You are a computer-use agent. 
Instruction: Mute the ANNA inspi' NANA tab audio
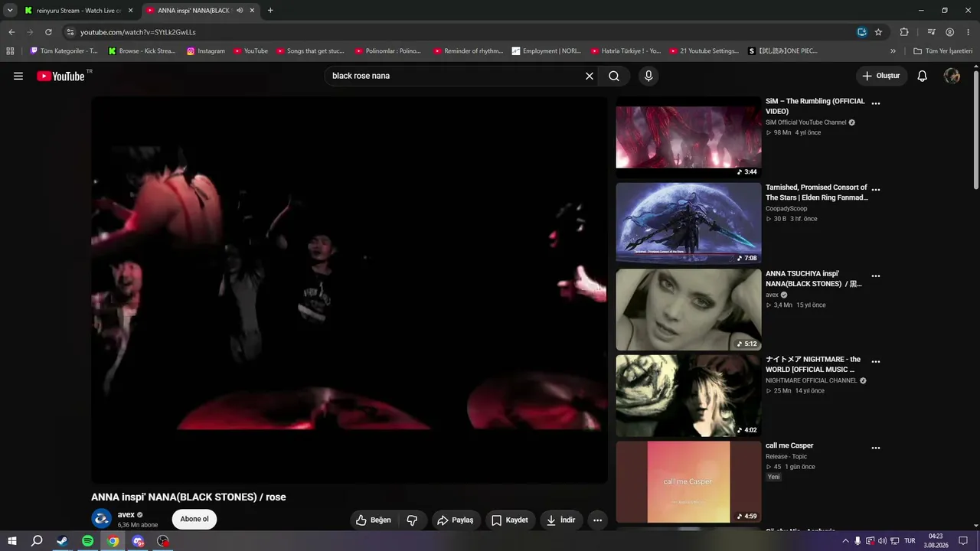[240, 11]
